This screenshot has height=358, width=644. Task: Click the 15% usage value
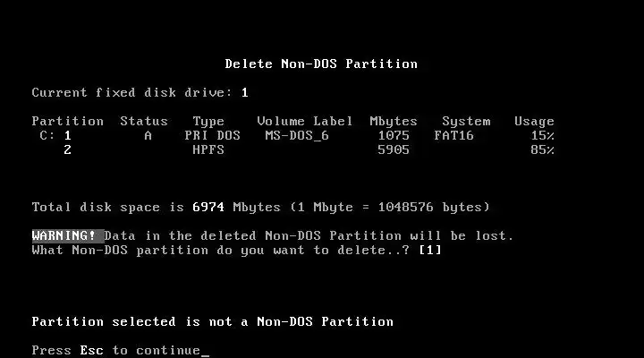(542, 135)
